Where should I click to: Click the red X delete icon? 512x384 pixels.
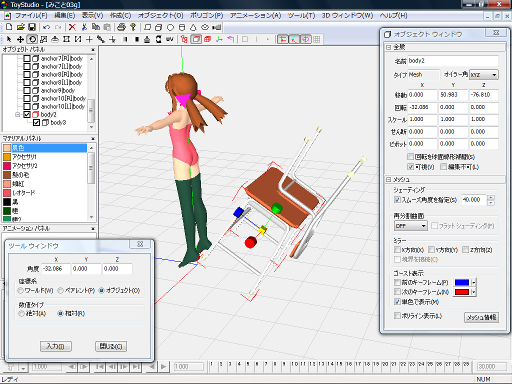tap(72, 27)
